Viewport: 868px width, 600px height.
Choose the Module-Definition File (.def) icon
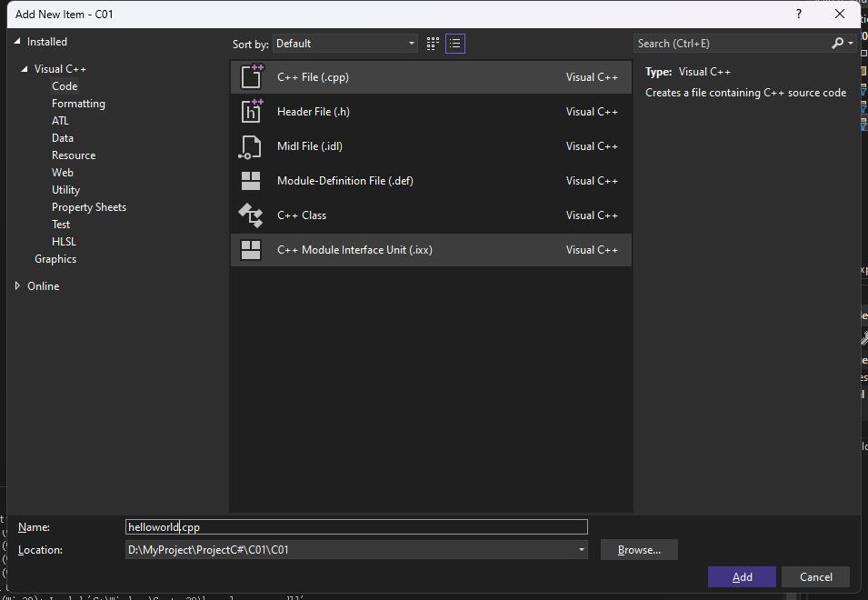251,181
